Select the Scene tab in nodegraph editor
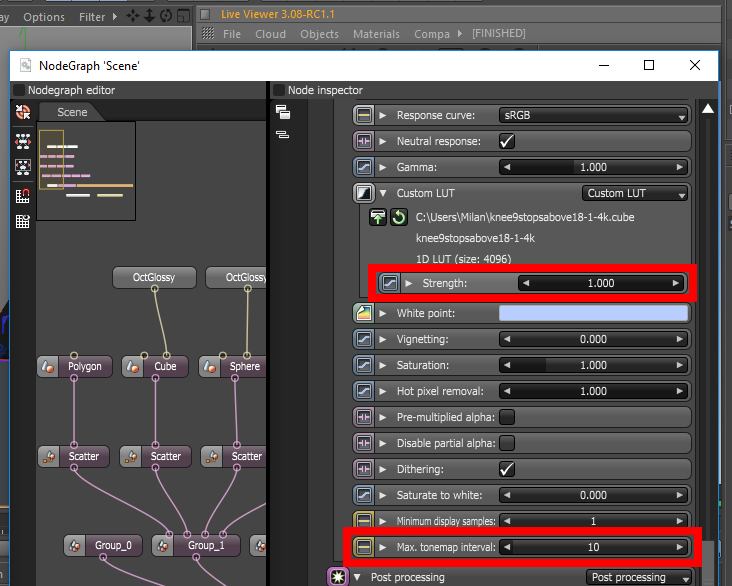732x586 pixels. [x=72, y=112]
